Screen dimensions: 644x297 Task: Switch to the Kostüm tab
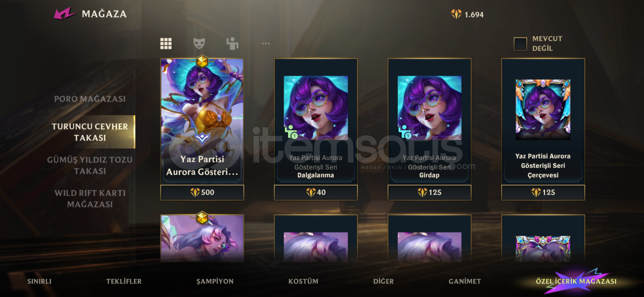(303, 281)
